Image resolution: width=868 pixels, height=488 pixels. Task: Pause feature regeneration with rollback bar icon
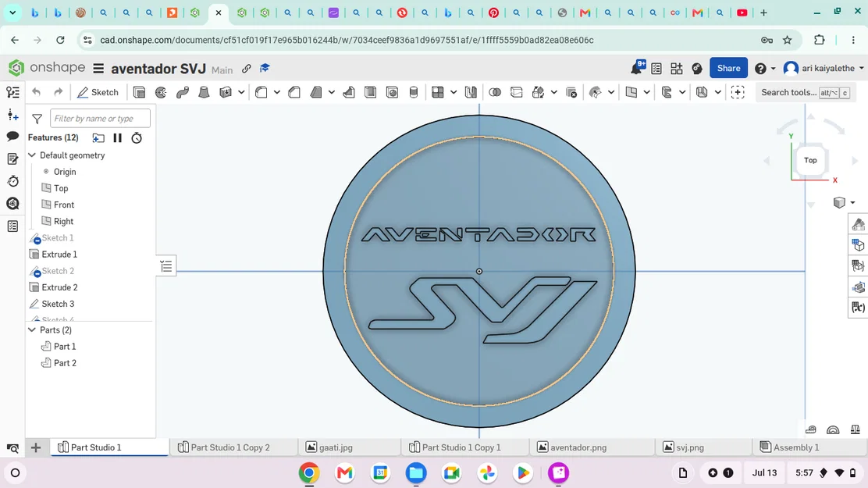pos(117,138)
